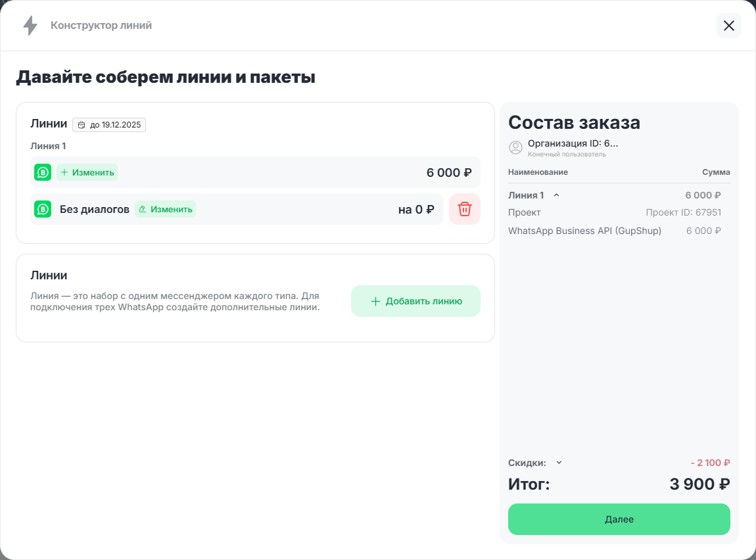The height and width of the screenshot is (560, 756).
Task: Click WhatsApp icon beside "Без диалогов"
Action: (43, 209)
